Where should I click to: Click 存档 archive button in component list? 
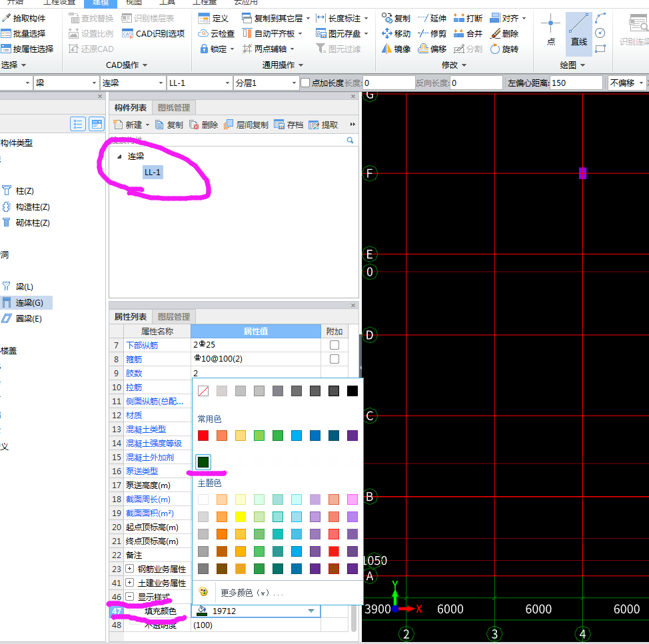(x=289, y=125)
